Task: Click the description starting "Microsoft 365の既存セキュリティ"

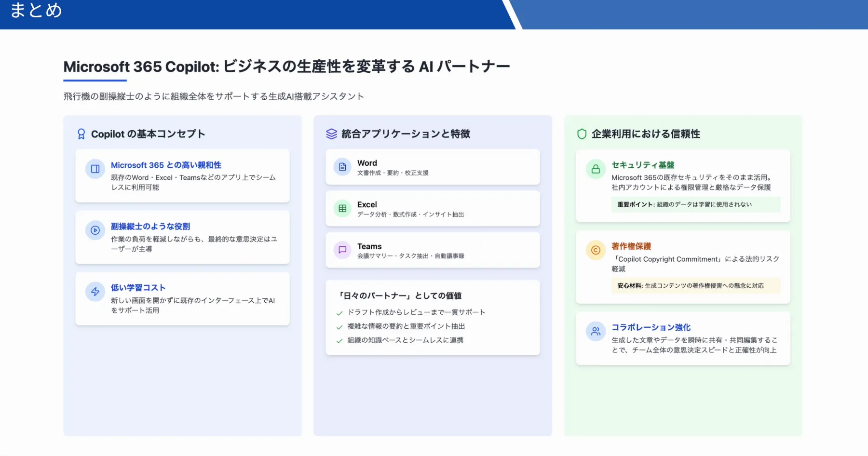Action: click(x=692, y=182)
